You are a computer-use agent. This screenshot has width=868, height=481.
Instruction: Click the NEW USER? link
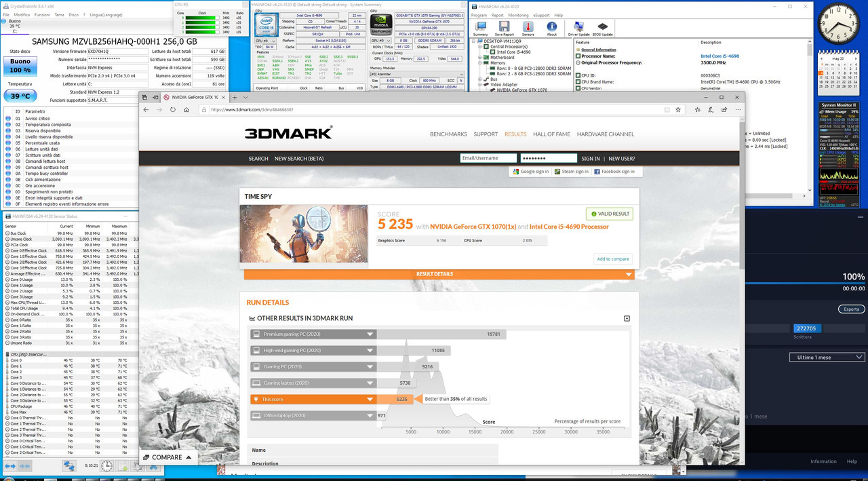coord(622,158)
